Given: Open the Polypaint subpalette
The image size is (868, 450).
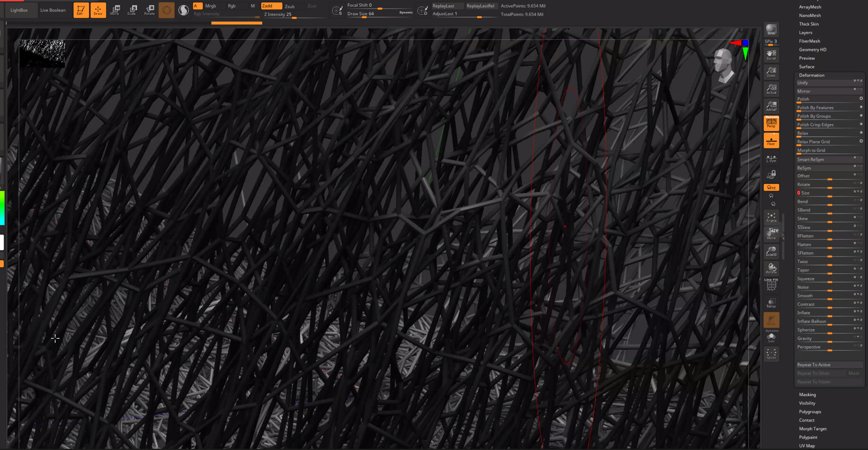Looking at the screenshot, I should coord(808,437).
